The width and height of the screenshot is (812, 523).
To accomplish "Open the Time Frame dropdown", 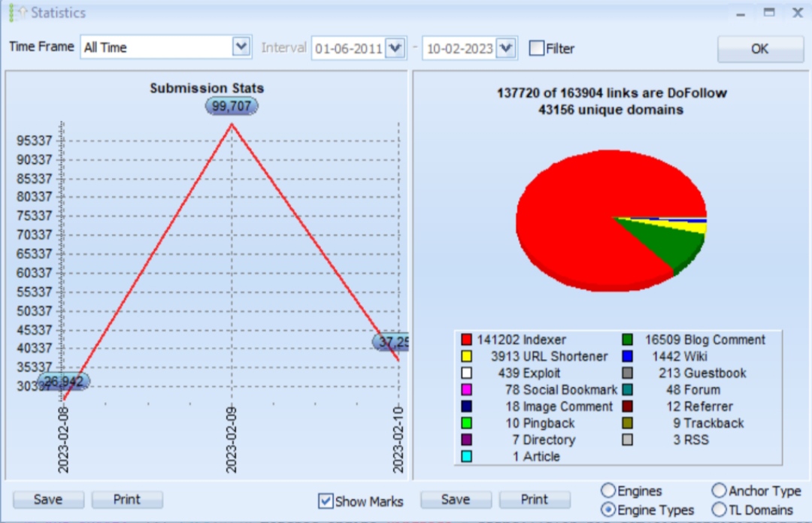I will coord(241,47).
